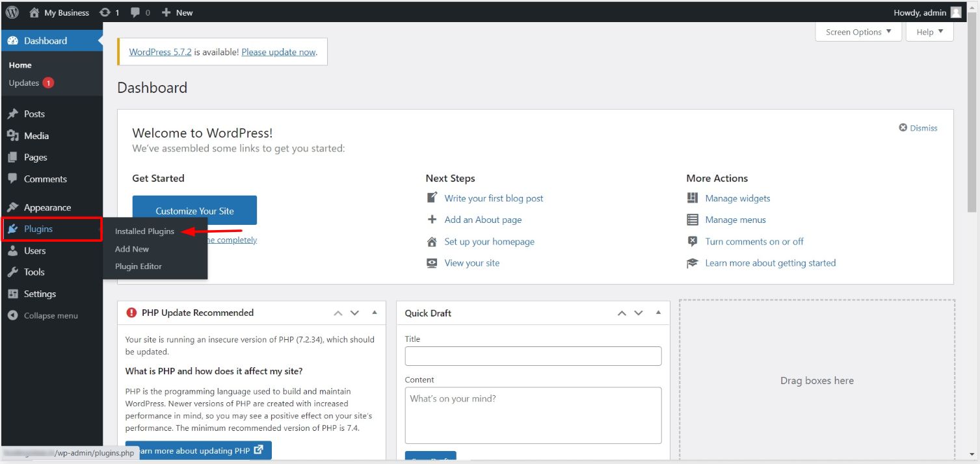
Task: Click the homepage house icon
Action: (432, 242)
